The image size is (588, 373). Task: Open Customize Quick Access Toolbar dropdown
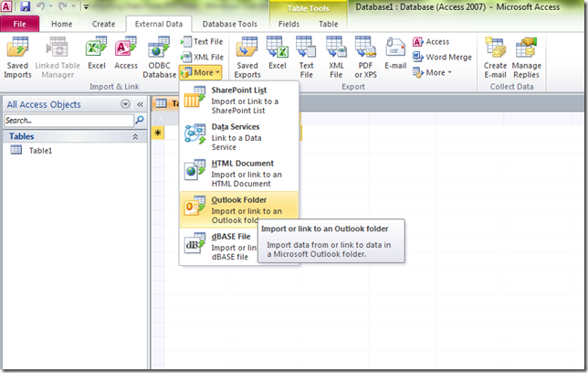(86, 6)
